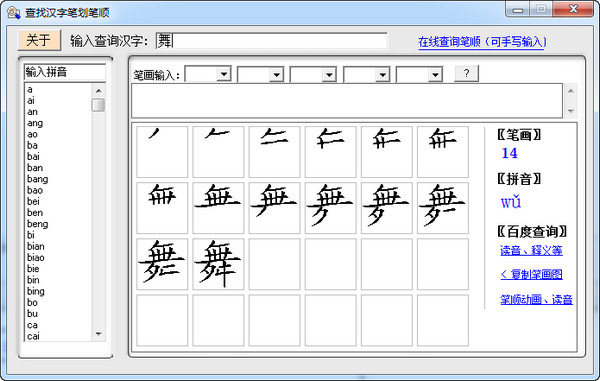This screenshot has width=600, height=381.
Task: Select pinyin "bang" in the list
Action: (38, 179)
